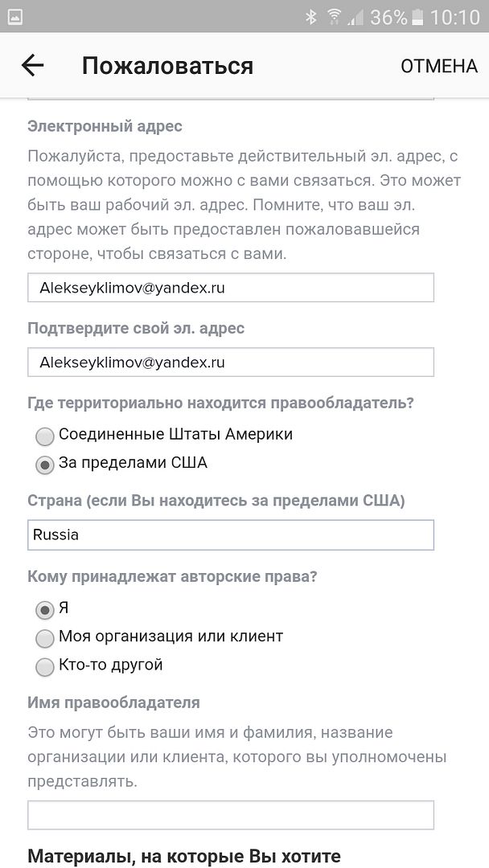This screenshot has width=489, height=868.
Task: Select the За пределами США radio option
Action: click(x=45, y=465)
